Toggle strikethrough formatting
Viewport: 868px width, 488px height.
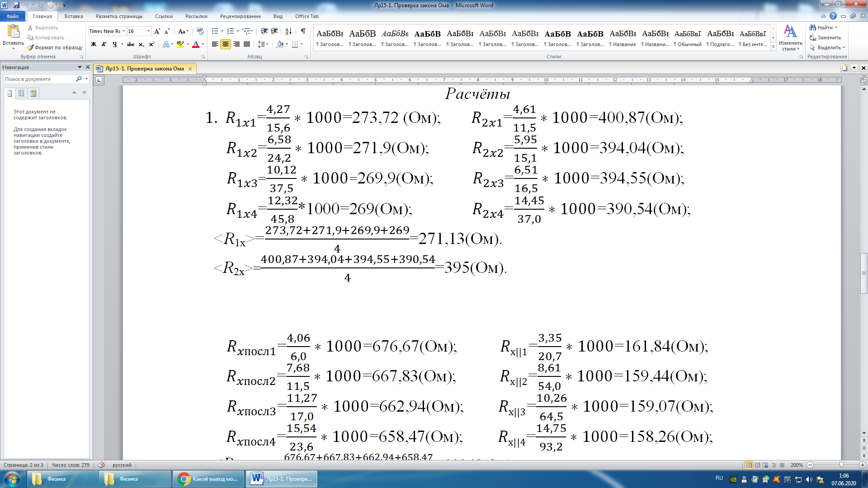131,44
